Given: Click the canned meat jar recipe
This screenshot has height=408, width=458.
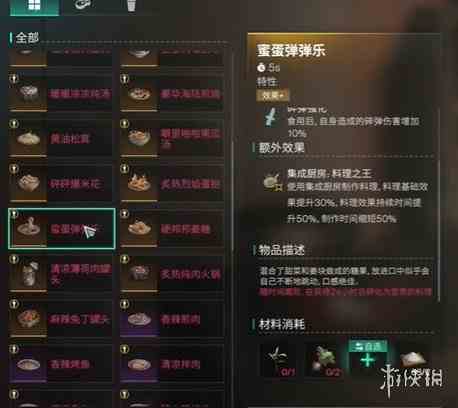Looking at the screenshot, I should (x=61, y=274).
